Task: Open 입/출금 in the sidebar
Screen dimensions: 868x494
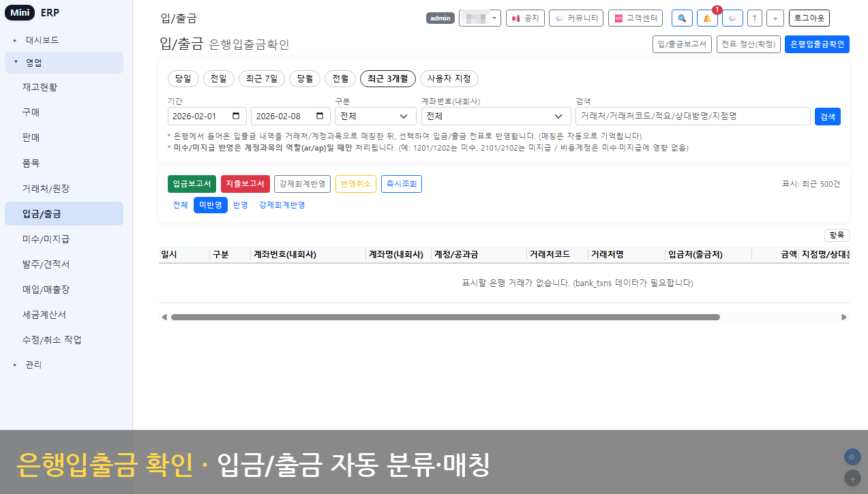Action: [x=64, y=214]
